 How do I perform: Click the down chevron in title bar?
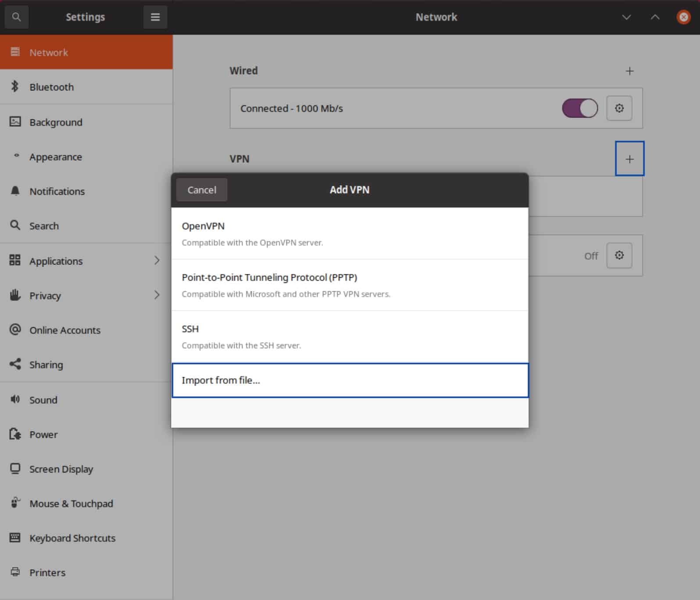pos(626,17)
